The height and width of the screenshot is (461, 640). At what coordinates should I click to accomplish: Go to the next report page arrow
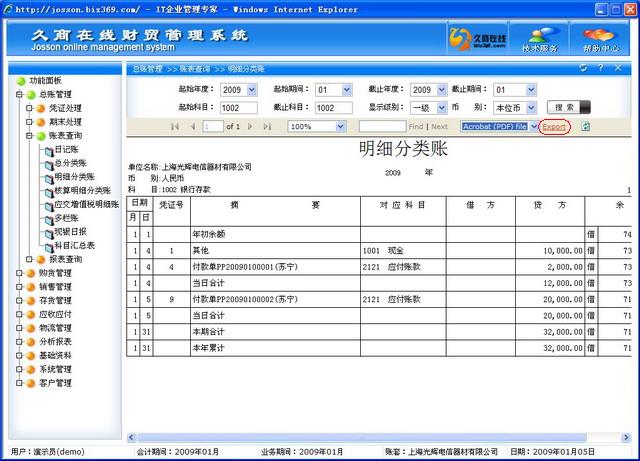(x=250, y=127)
